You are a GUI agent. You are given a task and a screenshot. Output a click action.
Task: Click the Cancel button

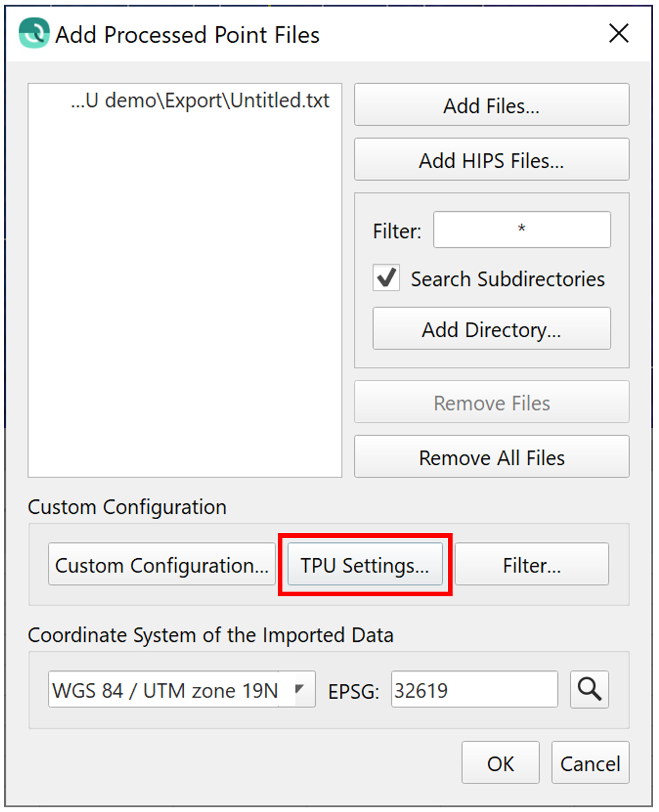[x=590, y=763]
